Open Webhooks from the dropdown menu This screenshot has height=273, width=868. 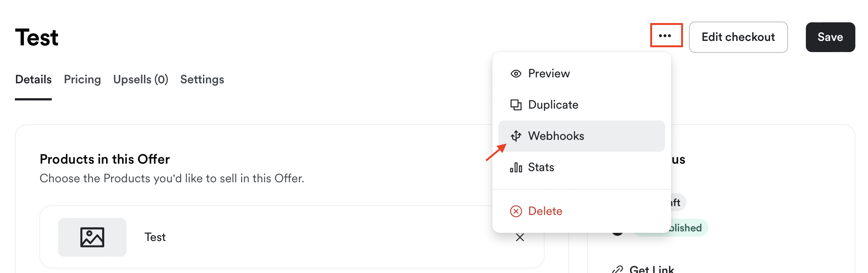point(556,136)
